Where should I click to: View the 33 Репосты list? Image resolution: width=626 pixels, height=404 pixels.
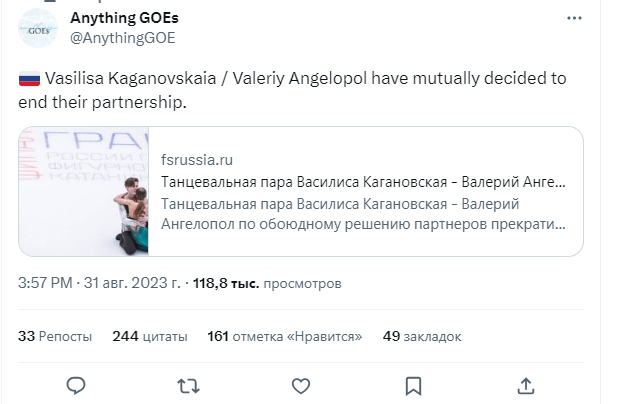(x=55, y=336)
